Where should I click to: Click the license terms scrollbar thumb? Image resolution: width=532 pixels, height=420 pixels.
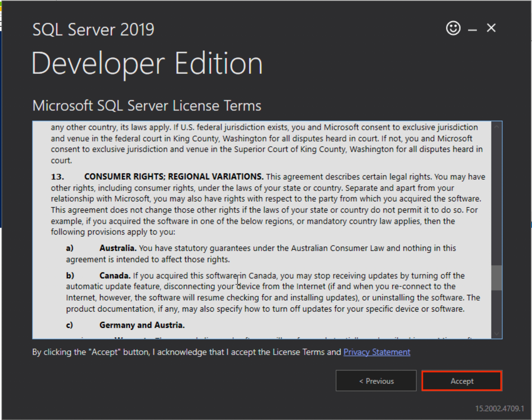tap(496, 278)
